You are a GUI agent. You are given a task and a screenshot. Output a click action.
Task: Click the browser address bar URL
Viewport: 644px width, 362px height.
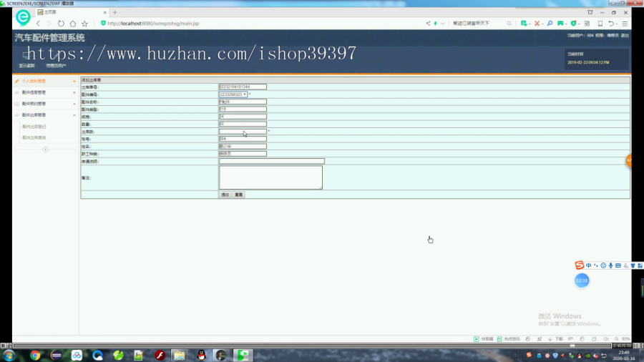pyautogui.click(x=153, y=24)
